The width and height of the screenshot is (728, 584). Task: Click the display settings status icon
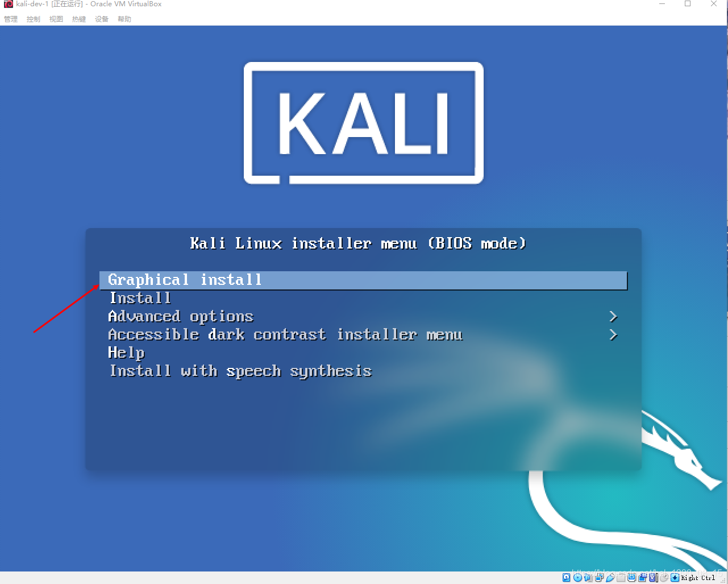[x=631, y=578]
